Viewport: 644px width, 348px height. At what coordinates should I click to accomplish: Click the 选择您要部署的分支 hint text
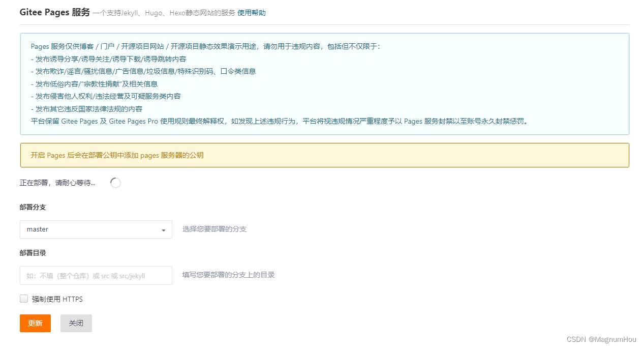213,229
